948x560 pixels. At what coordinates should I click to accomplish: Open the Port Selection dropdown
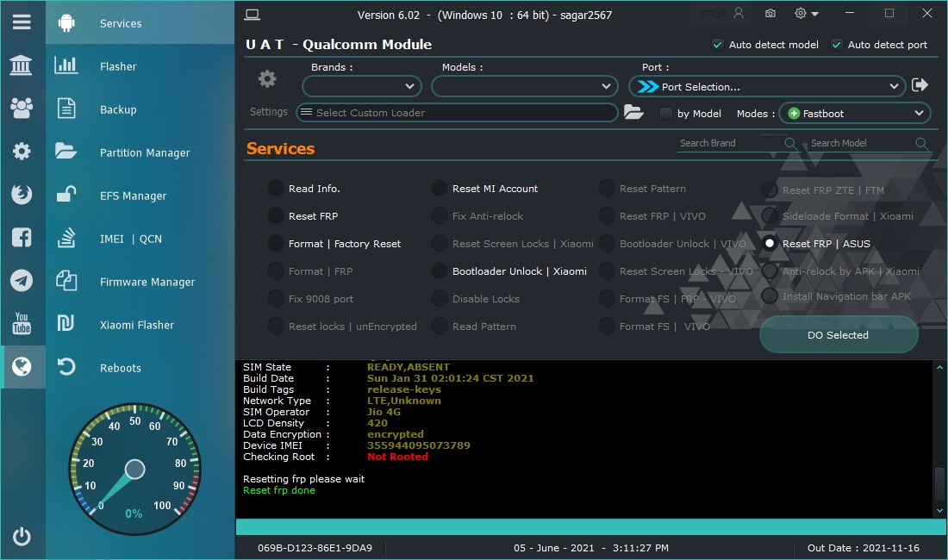[x=767, y=86]
